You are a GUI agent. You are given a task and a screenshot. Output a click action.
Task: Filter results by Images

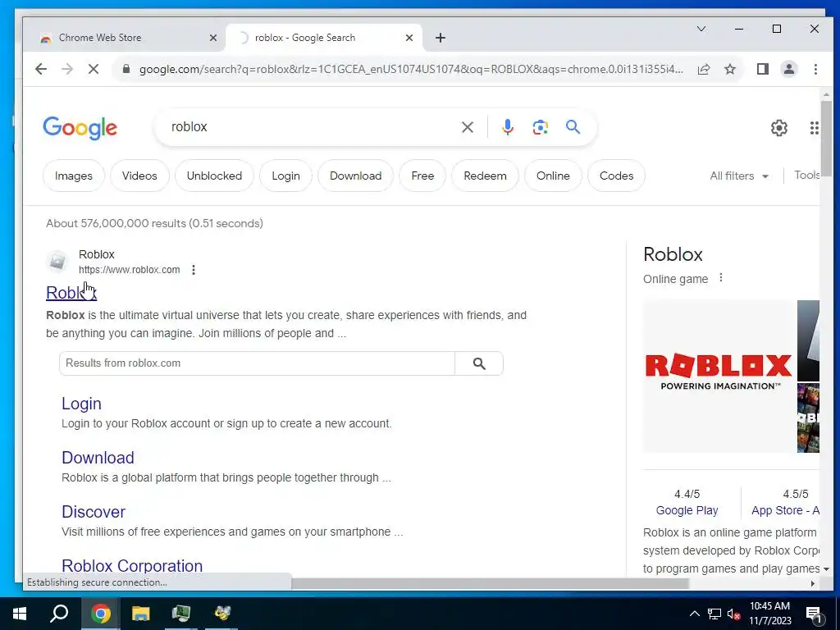(73, 176)
